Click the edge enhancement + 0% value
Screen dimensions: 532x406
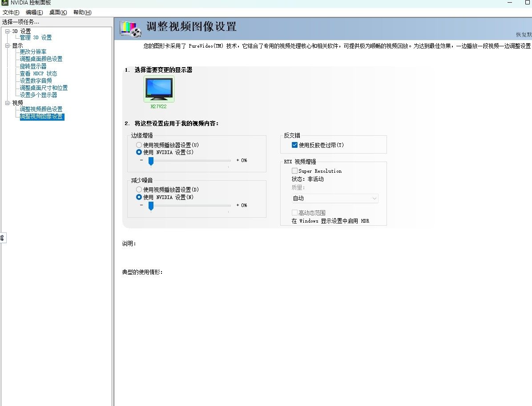coord(242,160)
